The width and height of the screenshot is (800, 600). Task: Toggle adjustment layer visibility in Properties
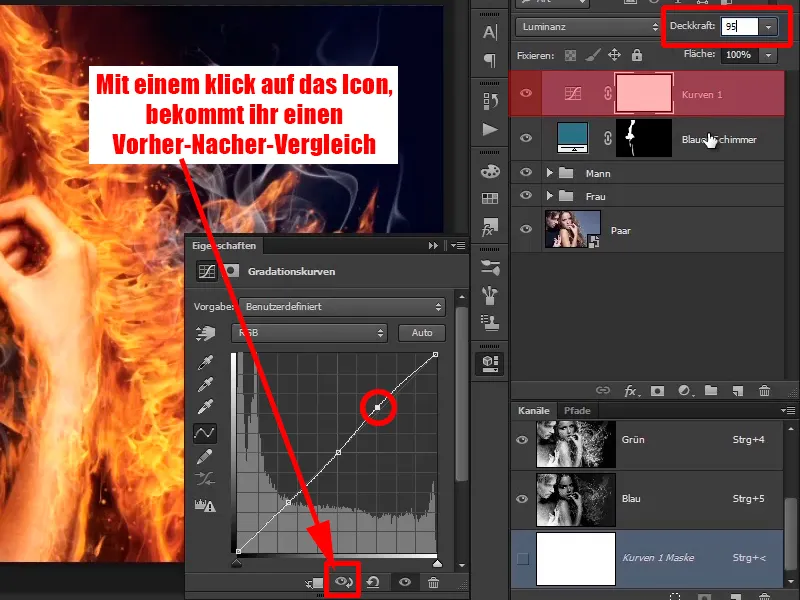[x=405, y=582]
